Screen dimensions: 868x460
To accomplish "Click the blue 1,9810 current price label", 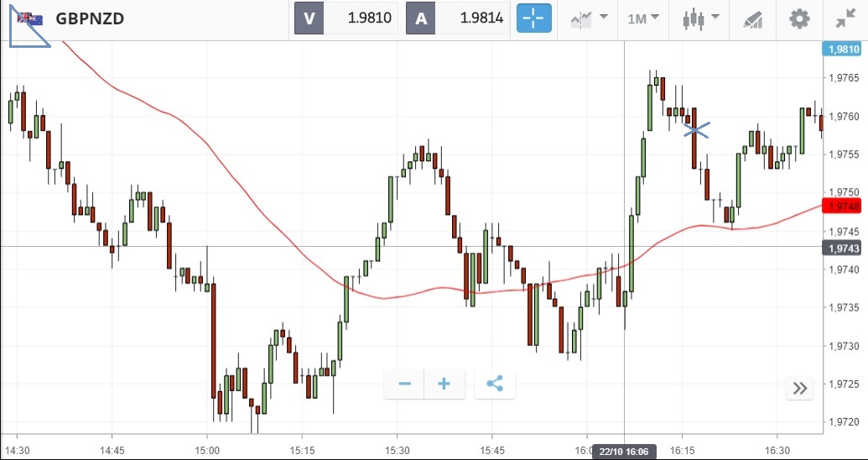I will coord(842,49).
